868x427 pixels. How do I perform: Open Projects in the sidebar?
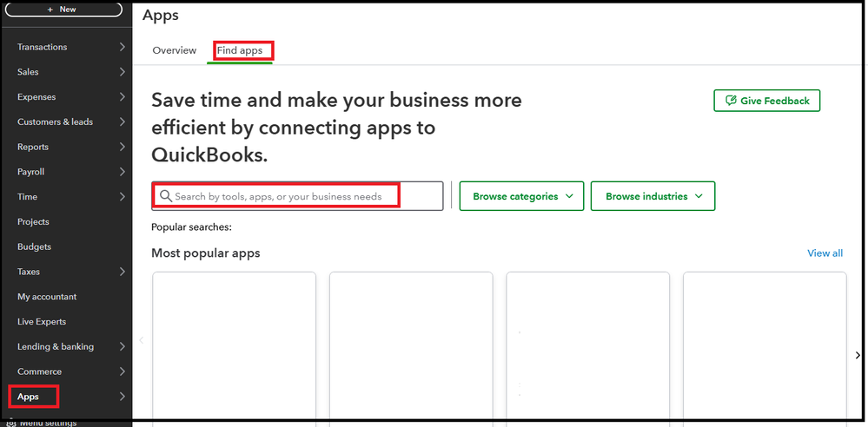33,222
